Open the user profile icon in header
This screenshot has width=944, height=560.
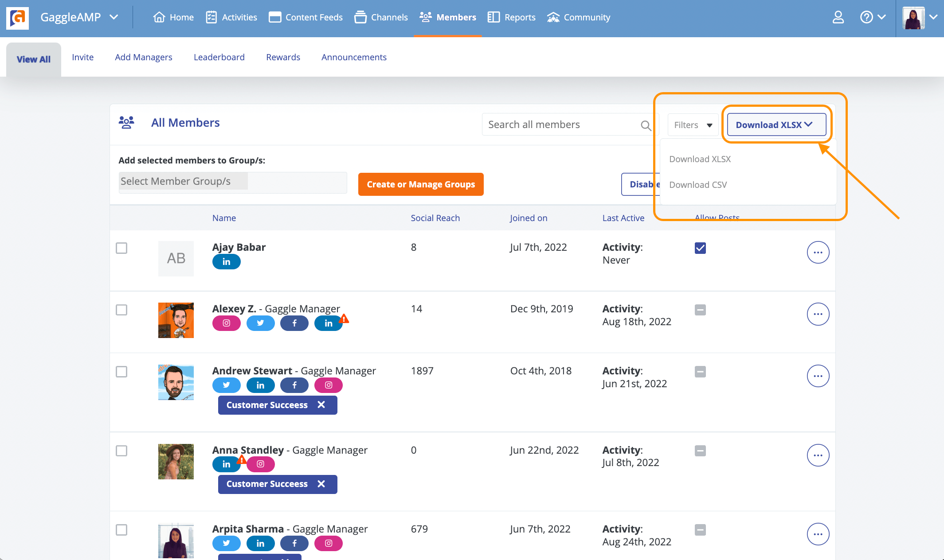(838, 17)
